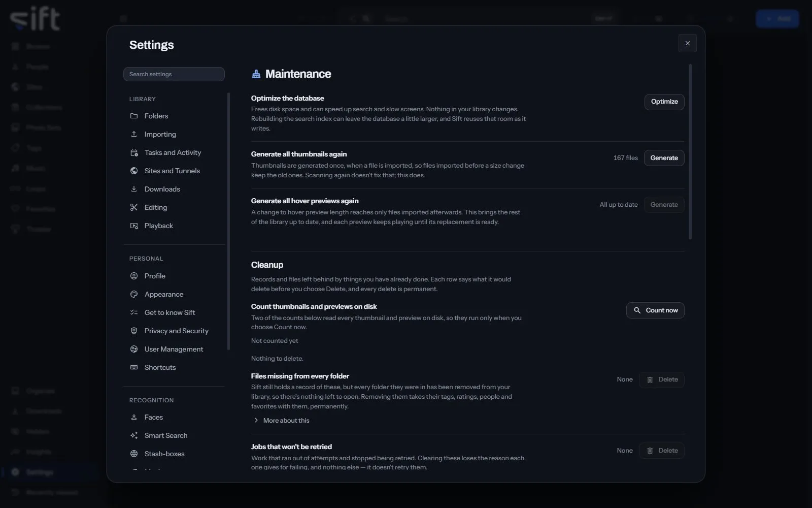Open Privacy and Security settings
This screenshot has height=508, width=812.
(x=174, y=331)
